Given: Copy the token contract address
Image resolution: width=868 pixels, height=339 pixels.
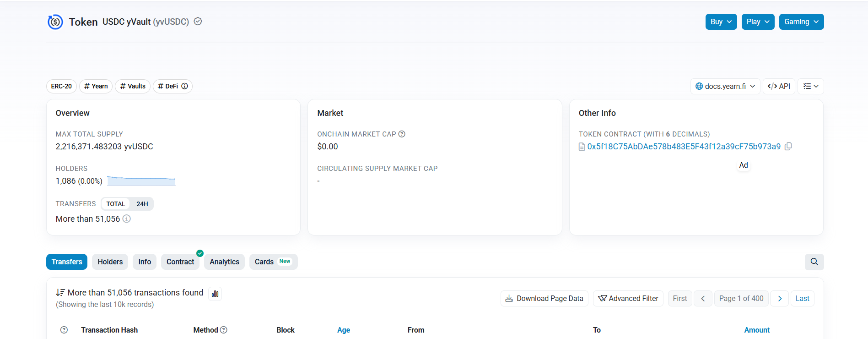Looking at the screenshot, I should click(788, 146).
